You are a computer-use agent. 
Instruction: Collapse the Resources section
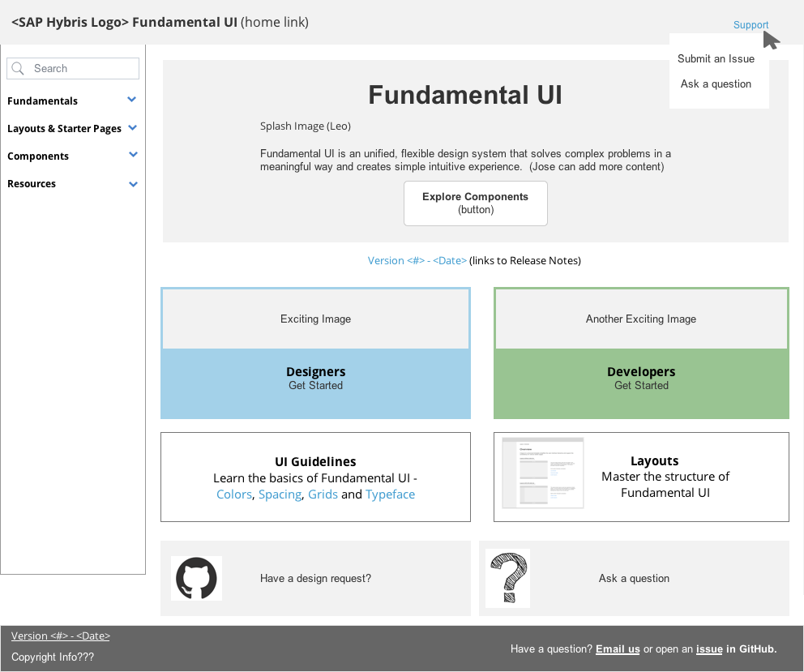tap(132, 184)
